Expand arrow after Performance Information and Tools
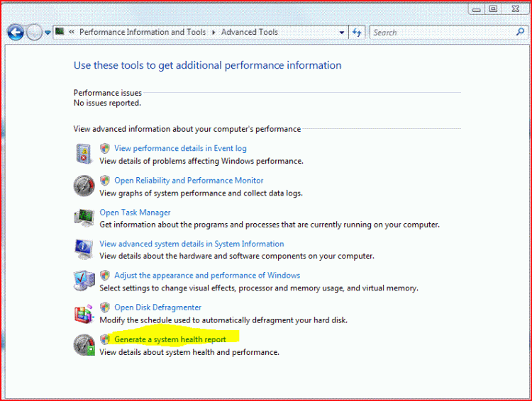This screenshot has height=401, width=532. coord(214,32)
